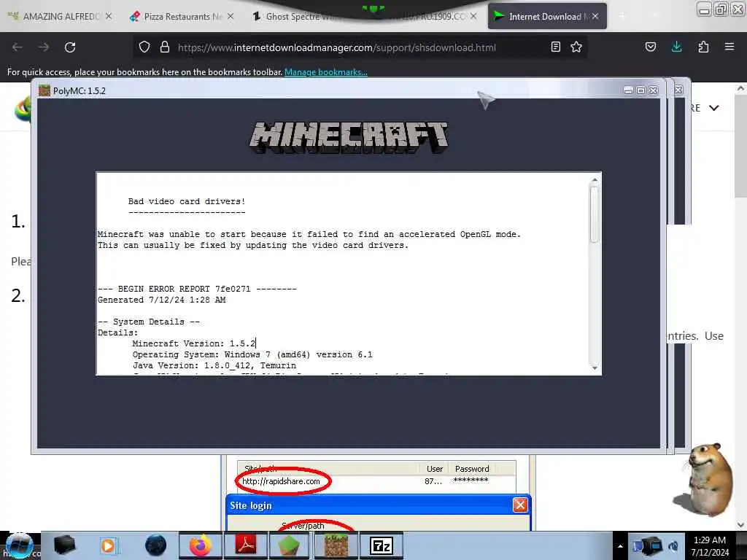
Task: Open 7-Zip taskbar icon
Action: coord(381,545)
